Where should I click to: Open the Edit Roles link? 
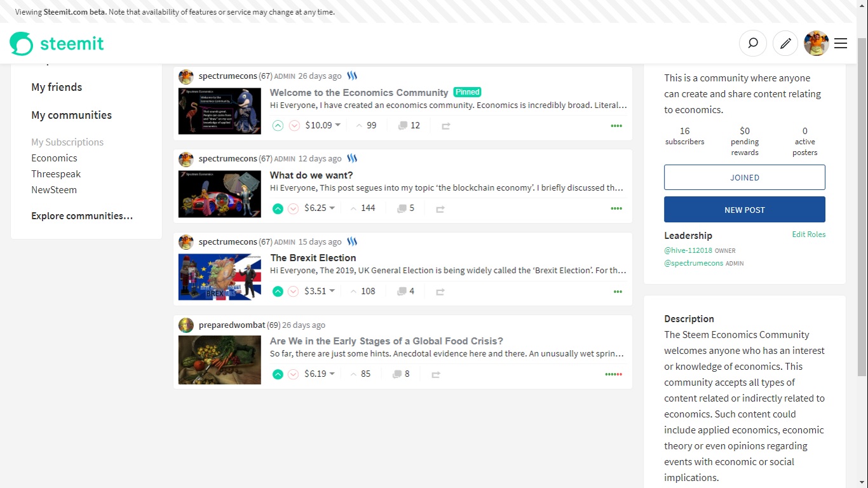(809, 234)
